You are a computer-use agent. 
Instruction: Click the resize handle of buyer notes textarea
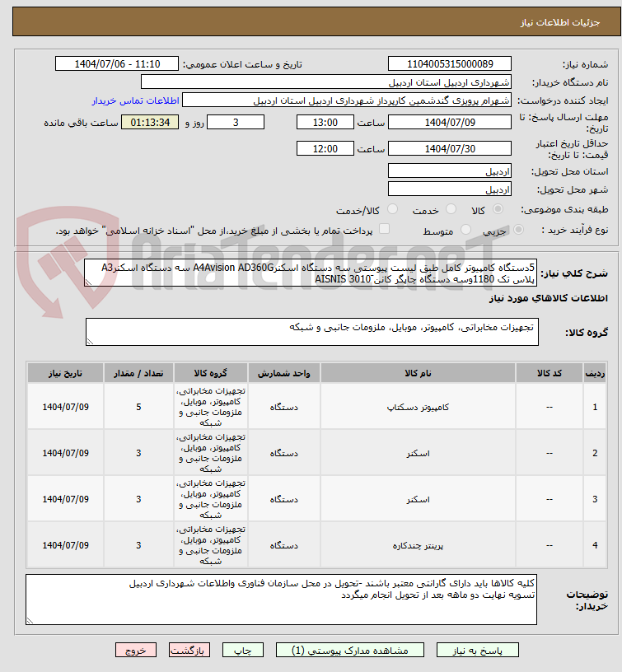30,621
